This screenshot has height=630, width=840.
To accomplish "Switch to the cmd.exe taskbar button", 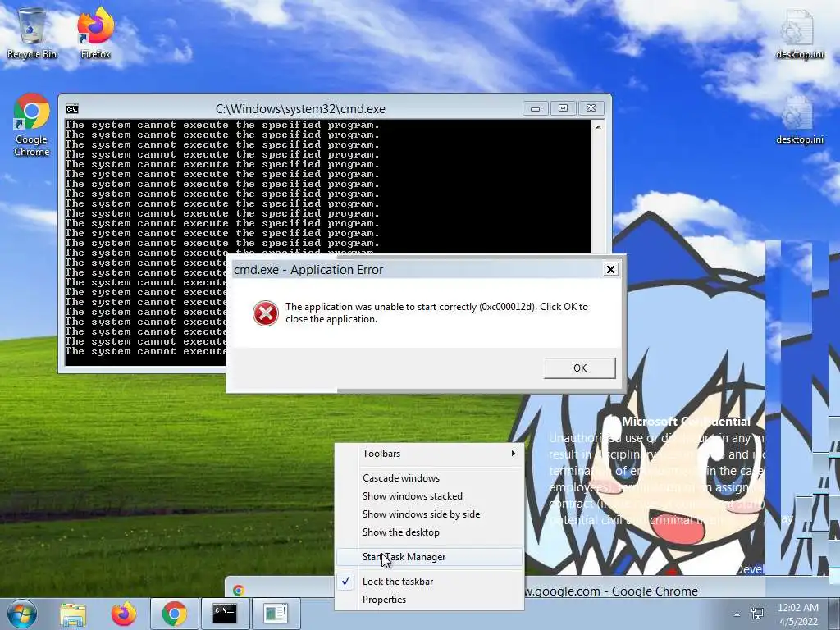I will pos(225,614).
